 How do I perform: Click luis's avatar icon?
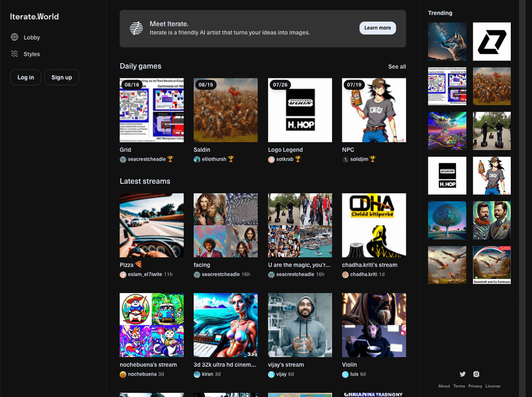pyautogui.click(x=345, y=374)
